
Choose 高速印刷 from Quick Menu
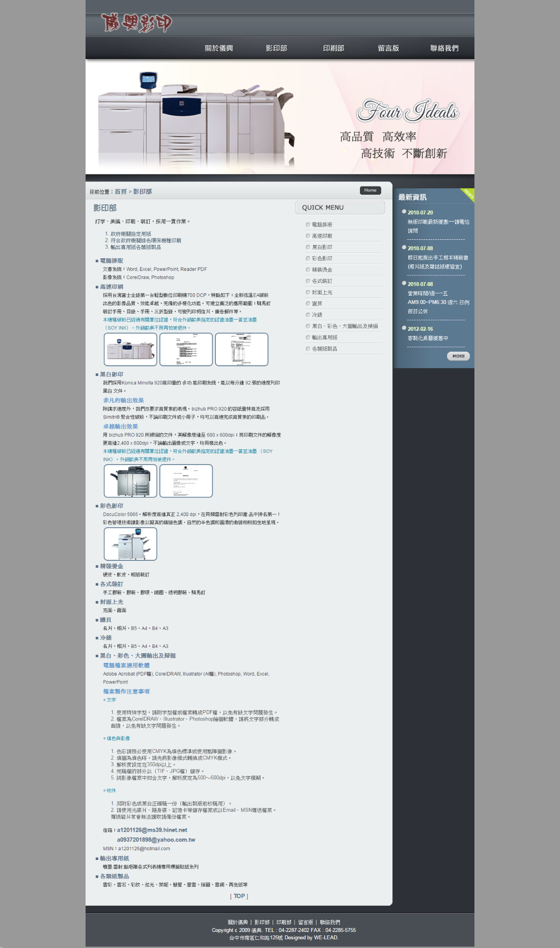pyautogui.click(x=322, y=236)
